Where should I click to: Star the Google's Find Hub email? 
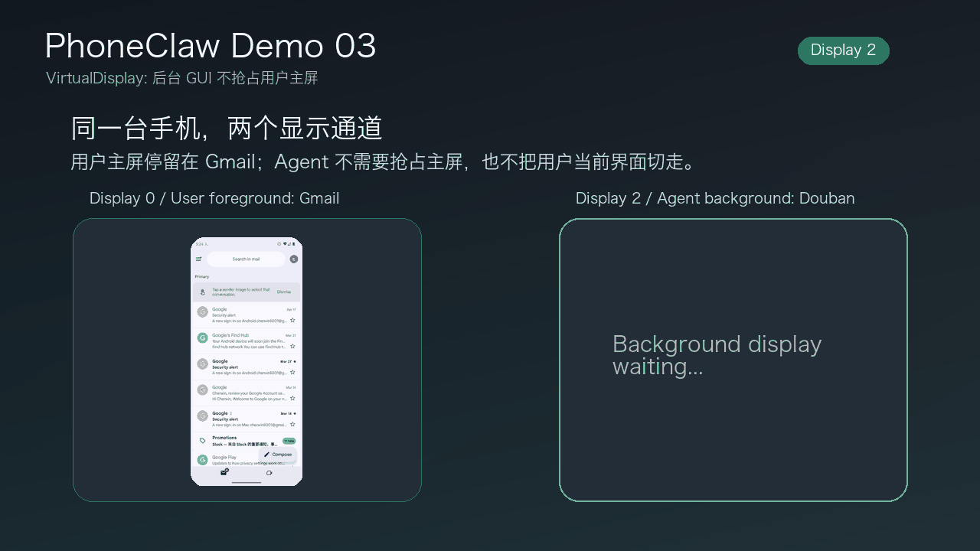[292, 347]
